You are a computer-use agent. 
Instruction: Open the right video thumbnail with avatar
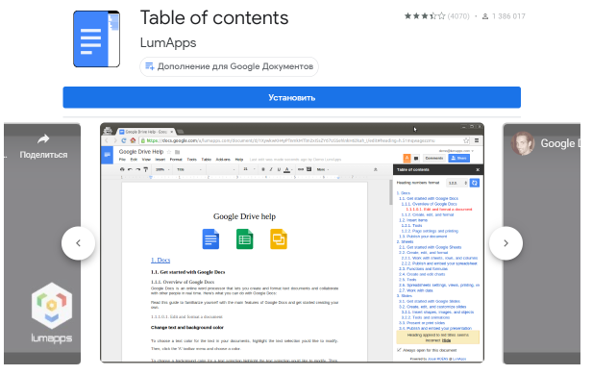[542, 244]
